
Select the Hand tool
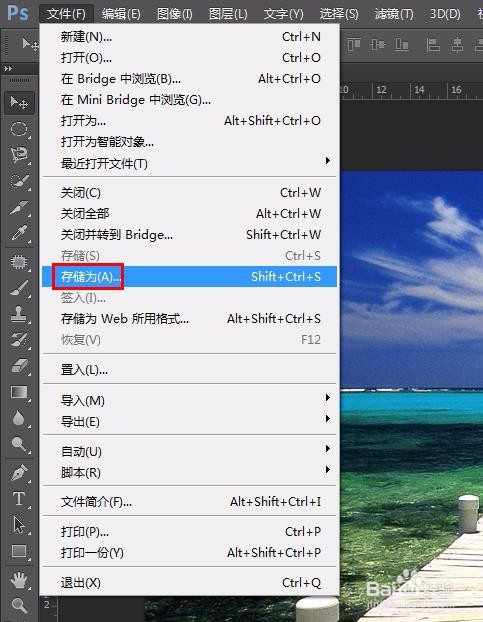point(19,580)
